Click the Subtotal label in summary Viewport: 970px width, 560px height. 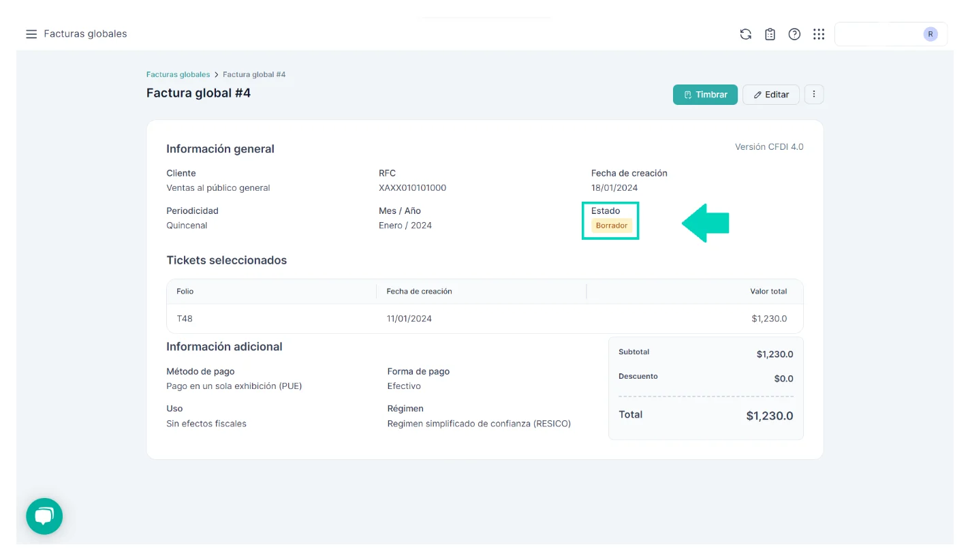pos(634,352)
